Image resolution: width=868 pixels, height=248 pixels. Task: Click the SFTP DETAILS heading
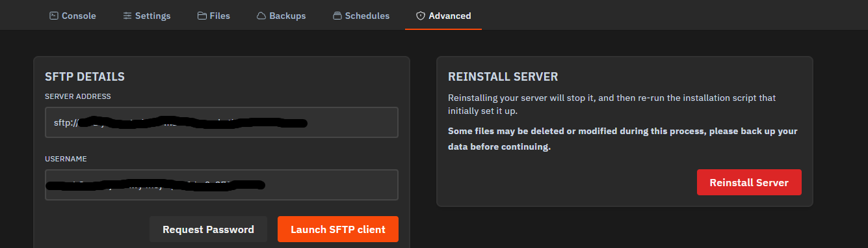(x=85, y=77)
